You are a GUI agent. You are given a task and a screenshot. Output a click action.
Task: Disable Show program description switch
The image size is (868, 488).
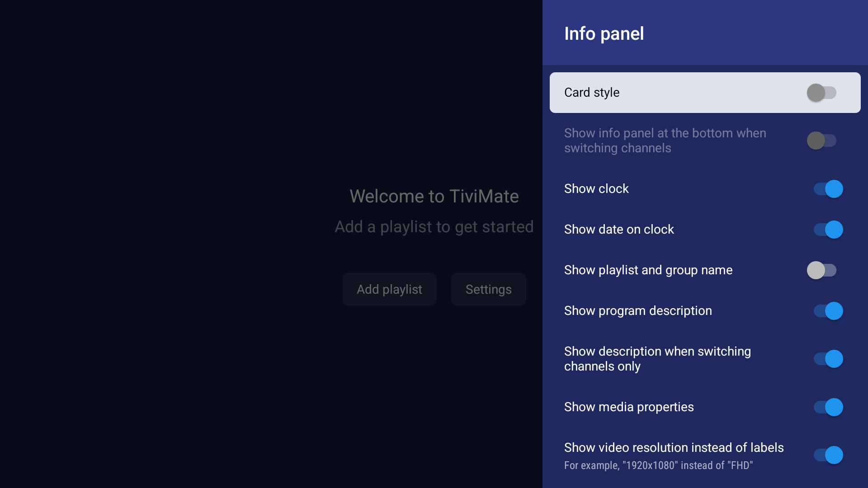[x=828, y=311]
